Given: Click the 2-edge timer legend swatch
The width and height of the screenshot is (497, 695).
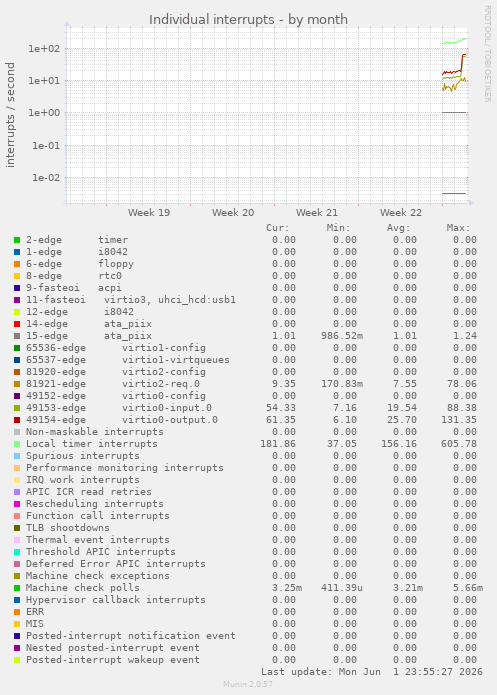Looking at the screenshot, I should [17, 240].
